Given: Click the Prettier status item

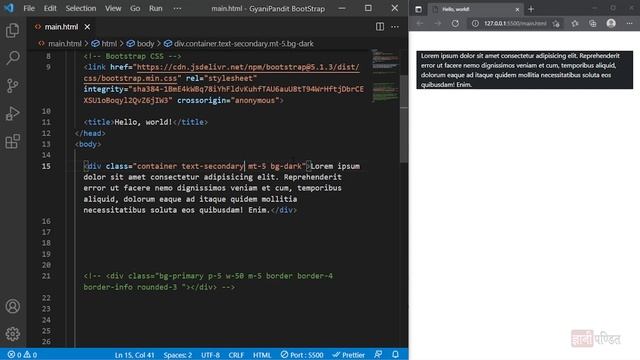Looking at the screenshot, I should coord(349,355).
